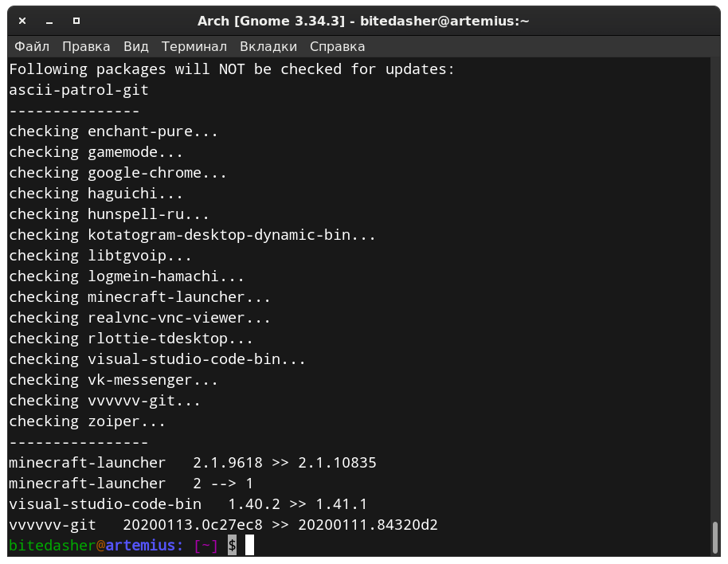The width and height of the screenshot is (728, 564).
Task: Click the '$' prompt symbol
Action: 232,545
